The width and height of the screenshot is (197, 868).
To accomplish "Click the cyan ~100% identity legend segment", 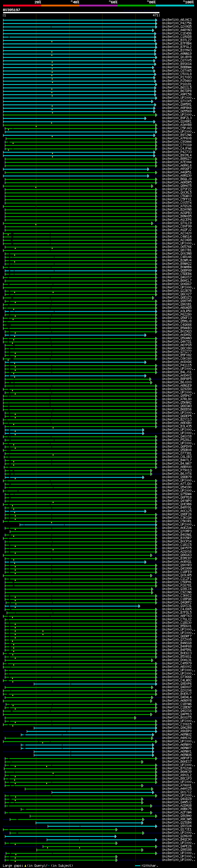I will point(175,6).
